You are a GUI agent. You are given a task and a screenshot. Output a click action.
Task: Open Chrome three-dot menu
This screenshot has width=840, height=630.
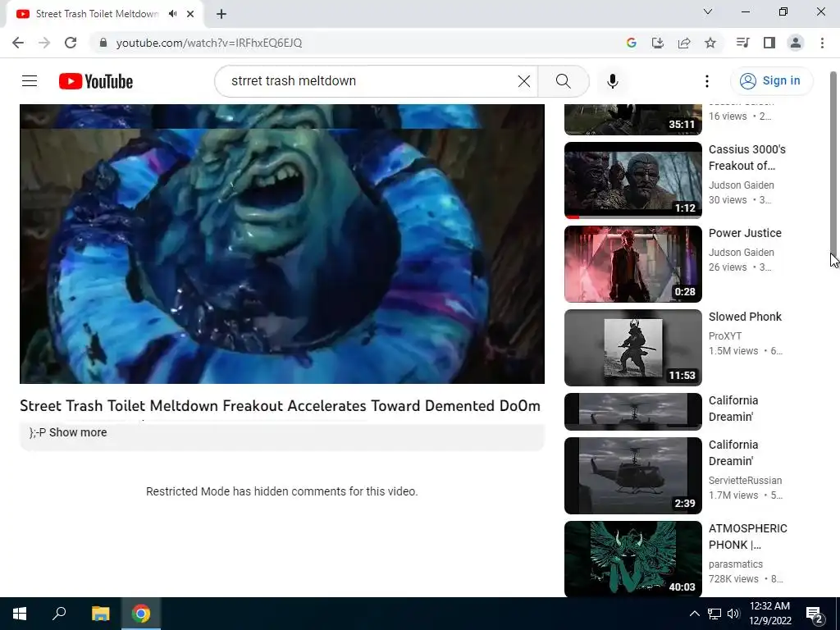822,43
